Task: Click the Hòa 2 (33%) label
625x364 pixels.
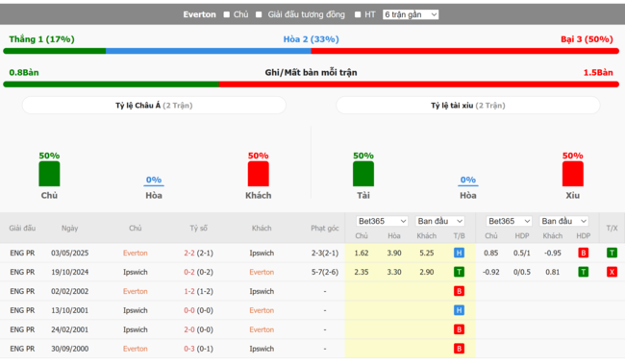Action: click(x=312, y=39)
